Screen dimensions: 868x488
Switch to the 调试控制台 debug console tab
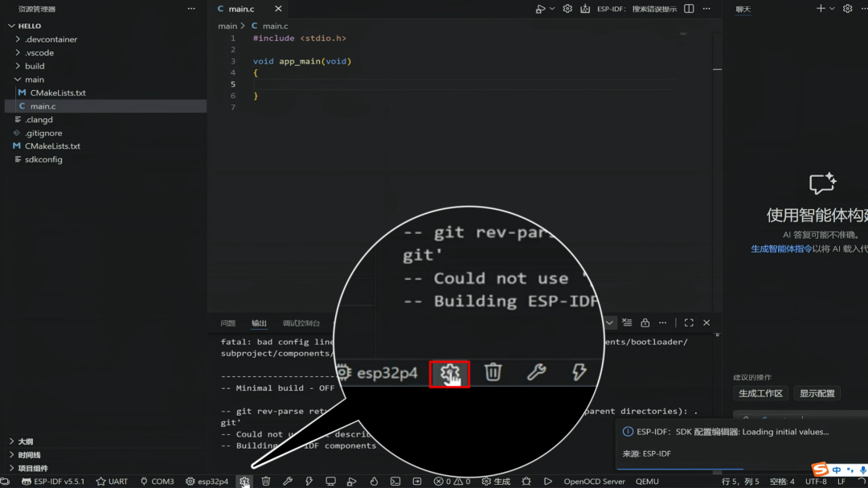click(301, 323)
